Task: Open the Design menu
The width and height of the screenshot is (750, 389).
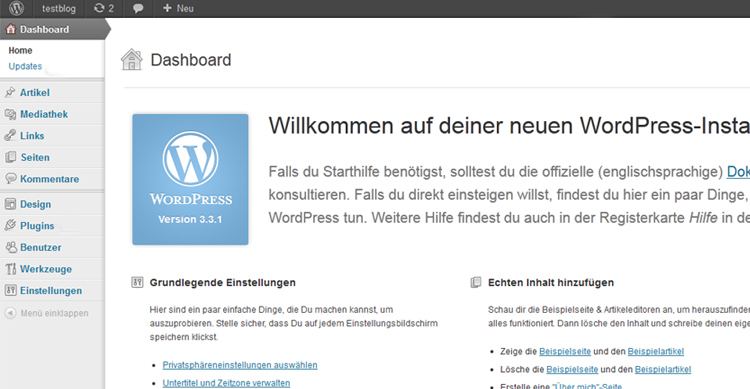Action: click(35, 204)
